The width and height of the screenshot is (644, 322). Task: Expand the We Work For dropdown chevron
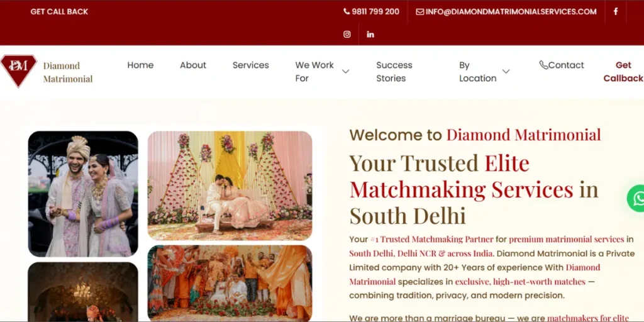pos(346,72)
